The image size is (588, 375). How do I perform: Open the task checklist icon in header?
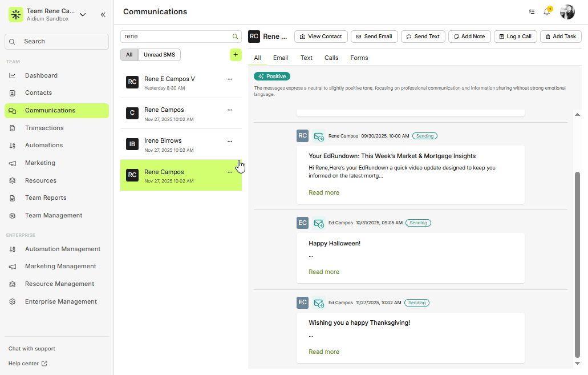[x=532, y=12]
